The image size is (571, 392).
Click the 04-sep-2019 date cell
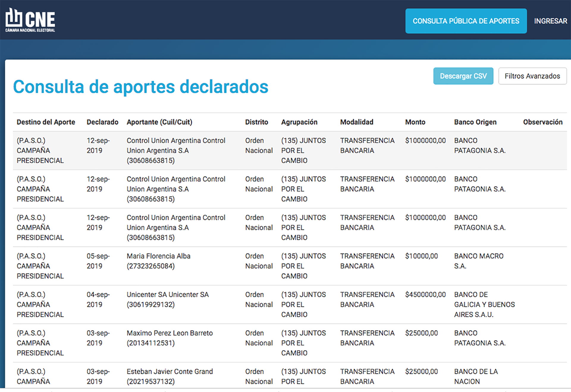pos(98,300)
